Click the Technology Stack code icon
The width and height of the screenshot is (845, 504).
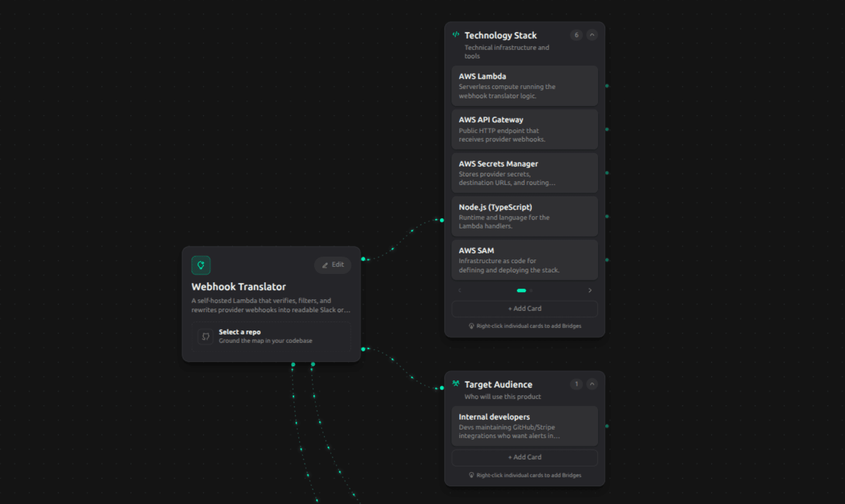[x=456, y=35]
